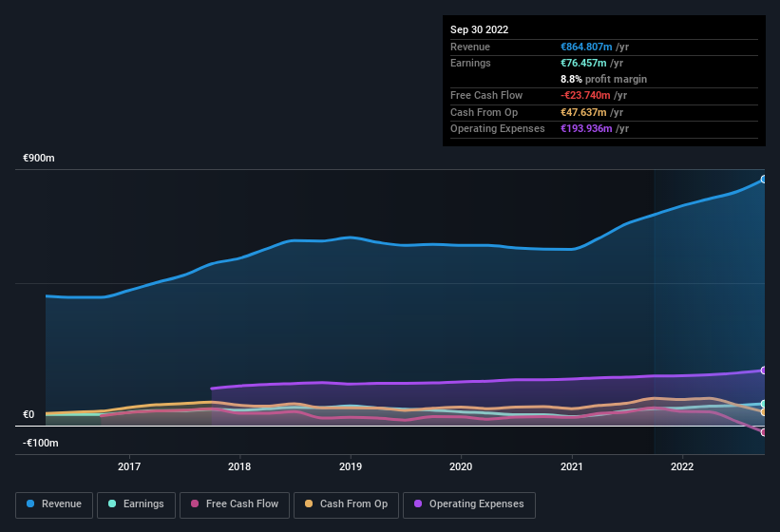Click the Revenue endpoint marker on the blue line
This screenshot has width=780, height=532.
pos(764,180)
